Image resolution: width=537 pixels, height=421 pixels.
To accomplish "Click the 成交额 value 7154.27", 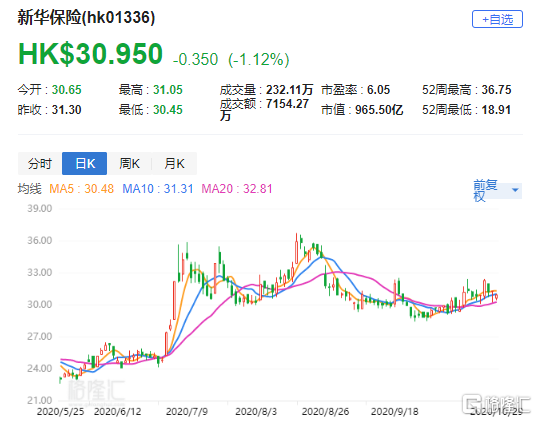I will click(287, 103).
